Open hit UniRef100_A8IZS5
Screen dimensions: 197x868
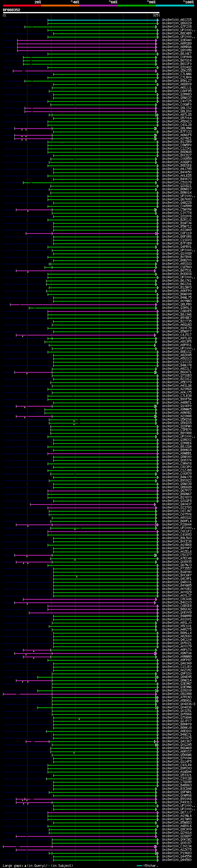(x=176, y=20)
